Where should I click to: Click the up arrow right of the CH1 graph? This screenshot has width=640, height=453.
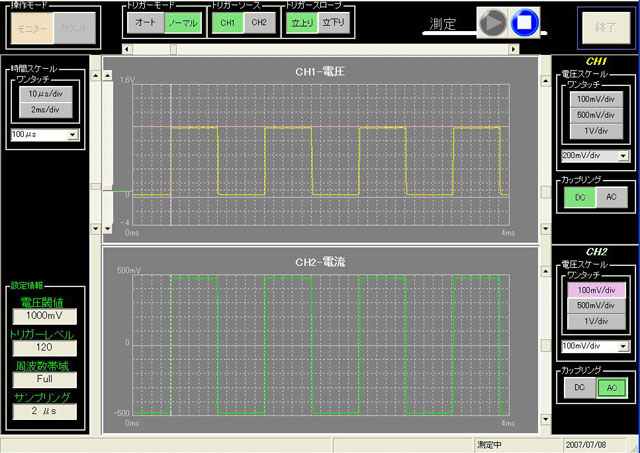[546, 81]
